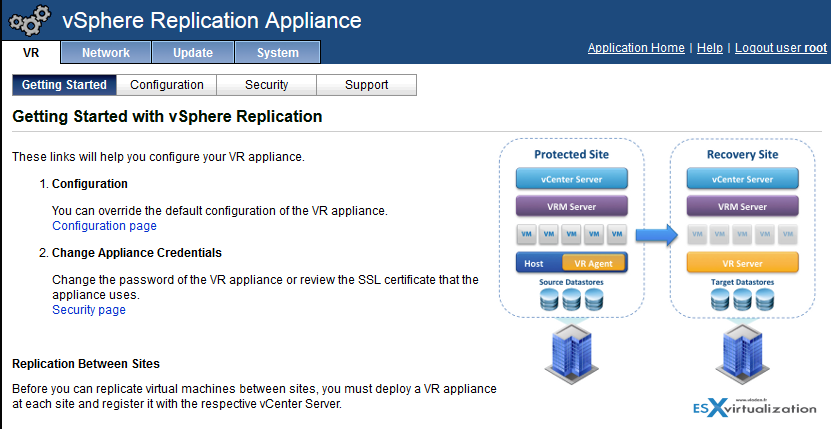Open the Configuration sub-tab
Screen dimensions: 831x429
pyautogui.click(x=166, y=85)
